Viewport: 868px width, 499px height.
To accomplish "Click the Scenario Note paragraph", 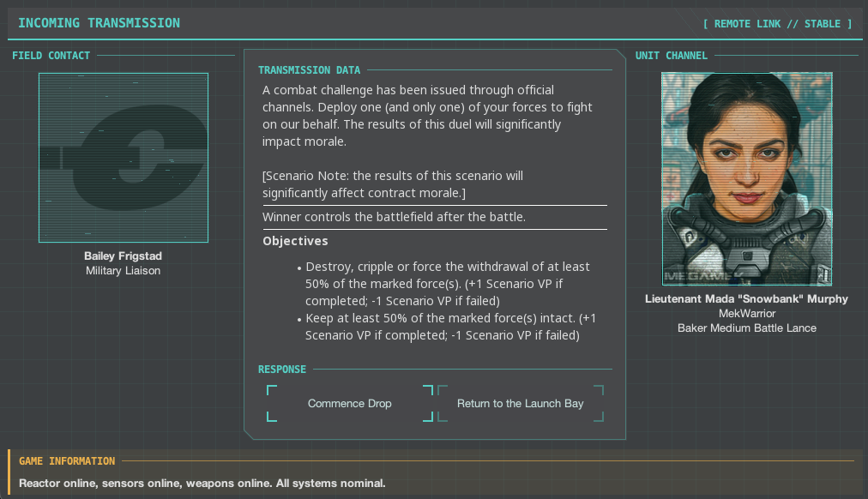I will pyautogui.click(x=393, y=184).
